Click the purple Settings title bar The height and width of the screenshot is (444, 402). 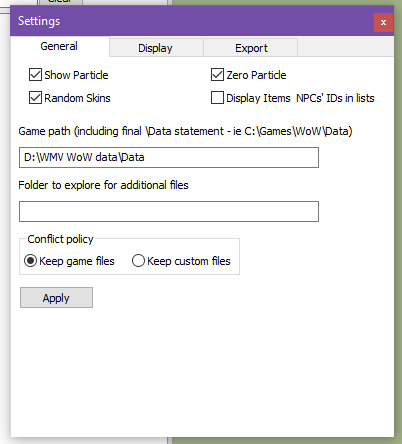192,21
